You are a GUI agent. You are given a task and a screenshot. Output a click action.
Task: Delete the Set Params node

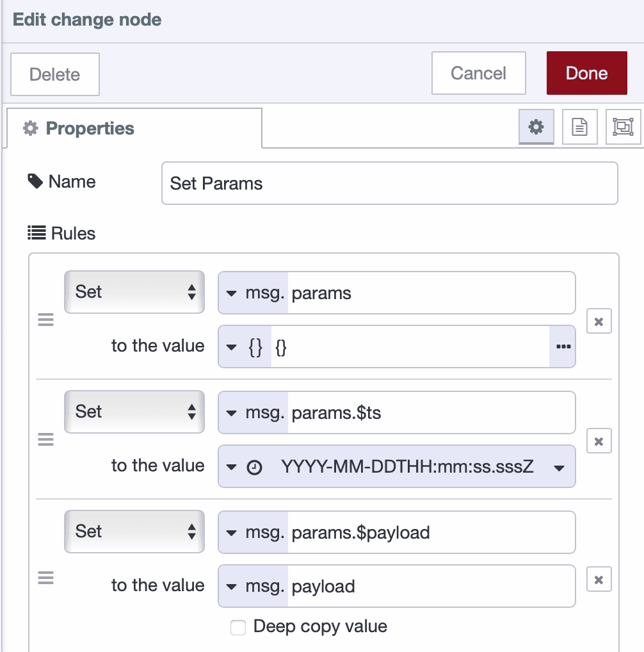pos(54,74)
